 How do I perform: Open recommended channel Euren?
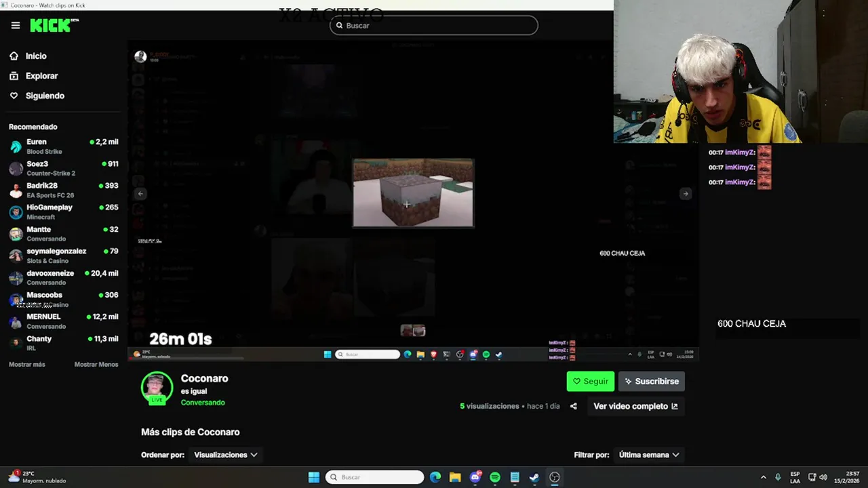point(64,146)
